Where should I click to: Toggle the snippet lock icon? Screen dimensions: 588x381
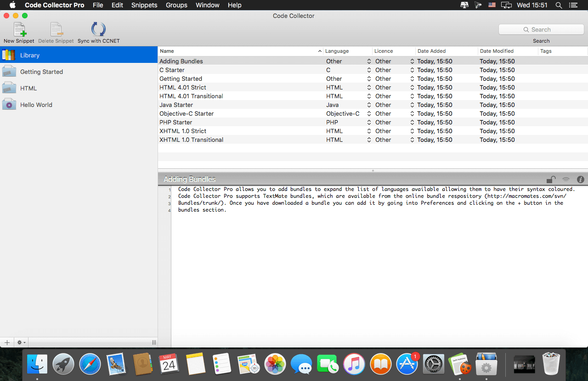pos(551,179)
